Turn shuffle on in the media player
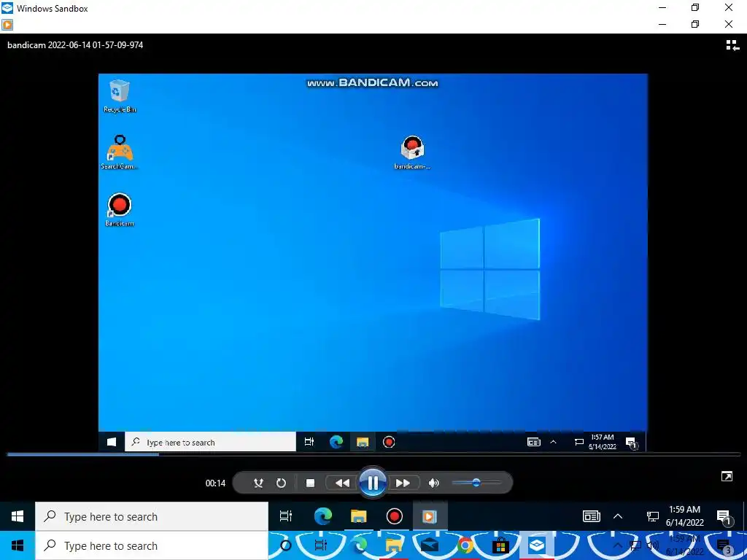Screen dimensions: 747x560 coord(258,483)
